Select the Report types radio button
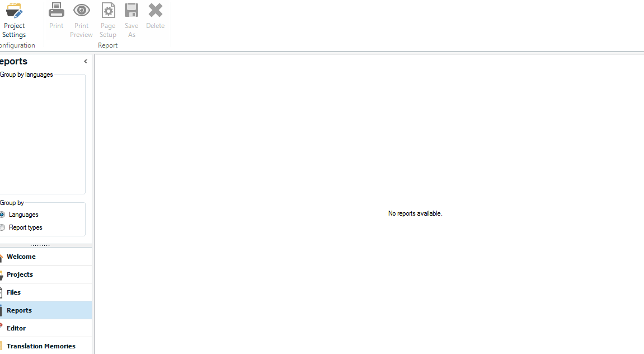Image resolution: width=644 pixels, height=354 pixels. point(3,227)
